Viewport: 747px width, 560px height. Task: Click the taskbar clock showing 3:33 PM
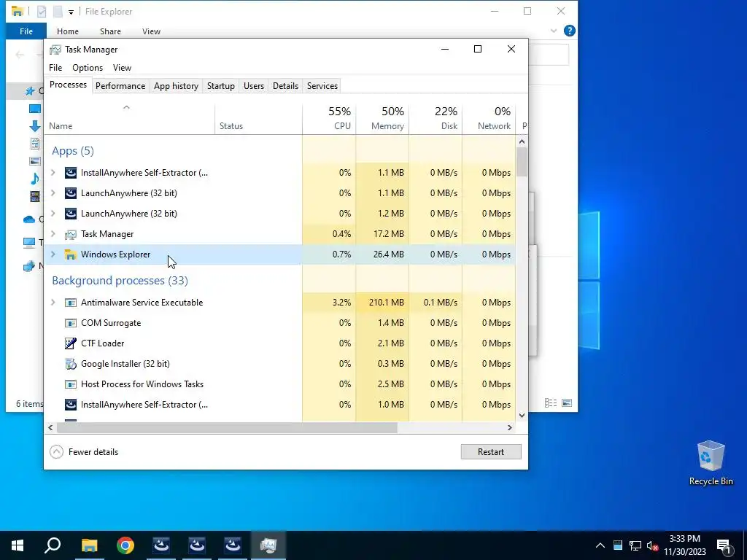684,545
